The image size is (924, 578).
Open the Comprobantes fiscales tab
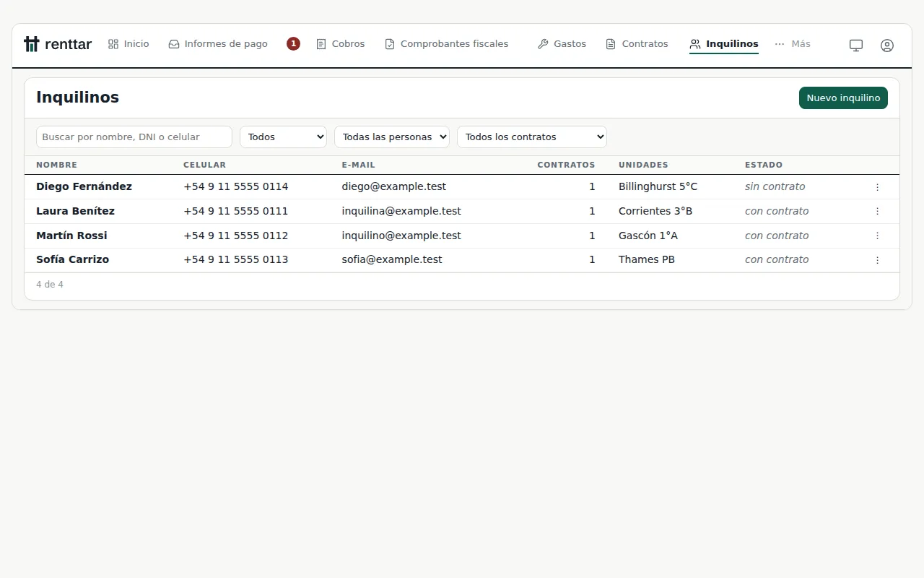click(446, 44)
